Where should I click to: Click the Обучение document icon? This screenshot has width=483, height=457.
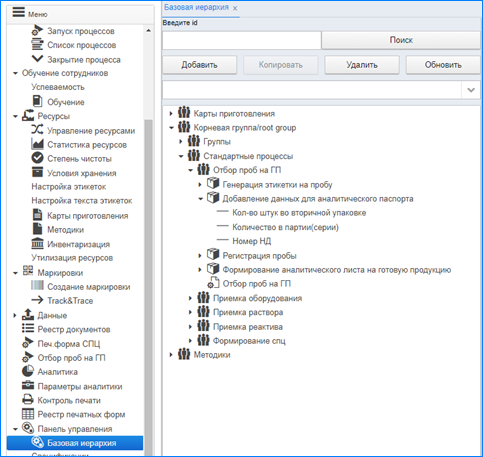(x=37, y=101)
